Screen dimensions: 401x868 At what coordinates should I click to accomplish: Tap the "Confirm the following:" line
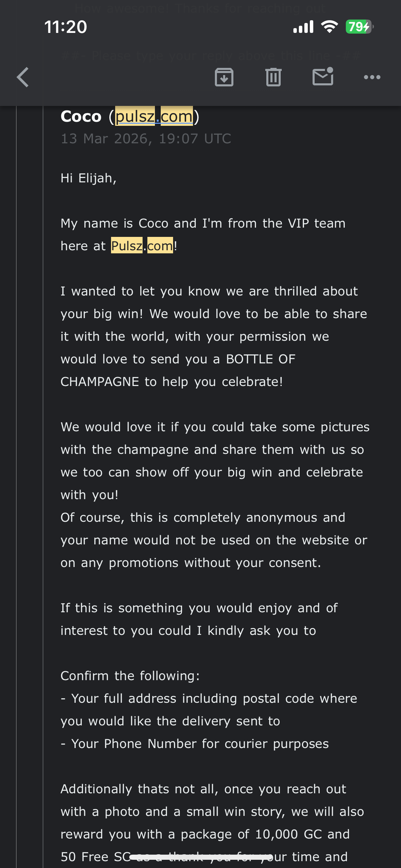click(130, 676)
